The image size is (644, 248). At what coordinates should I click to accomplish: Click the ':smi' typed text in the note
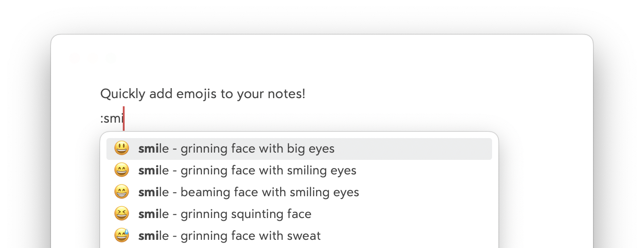click(111, 119)
